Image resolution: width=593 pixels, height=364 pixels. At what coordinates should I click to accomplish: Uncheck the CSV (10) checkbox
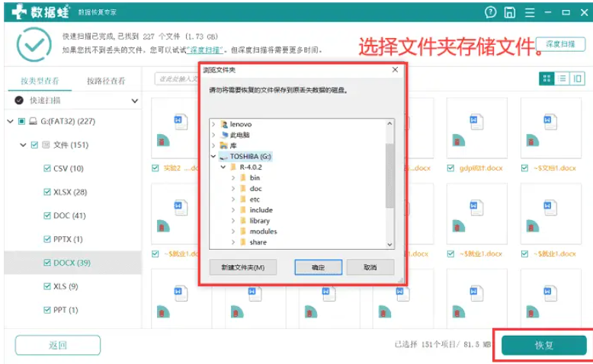click(47, 168)
